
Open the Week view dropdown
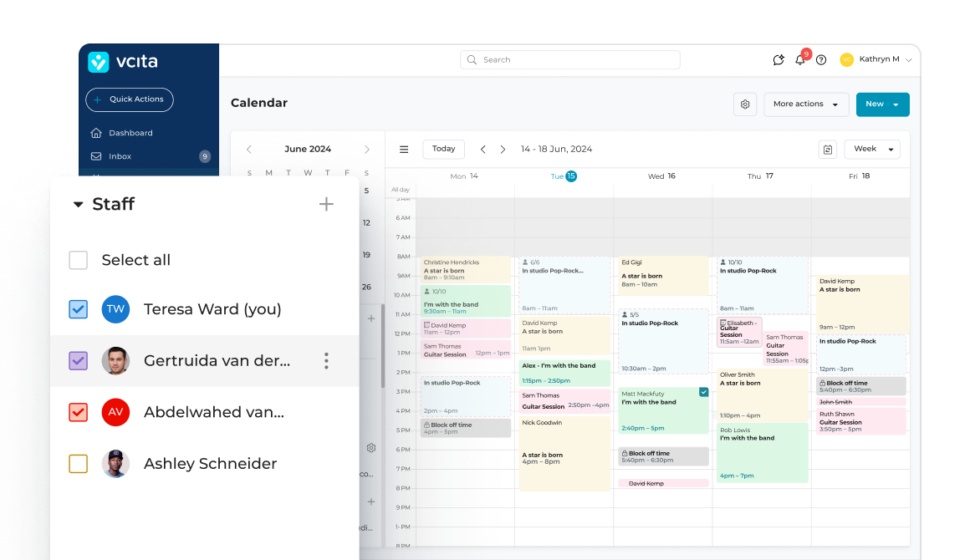[x=871, y=149]
